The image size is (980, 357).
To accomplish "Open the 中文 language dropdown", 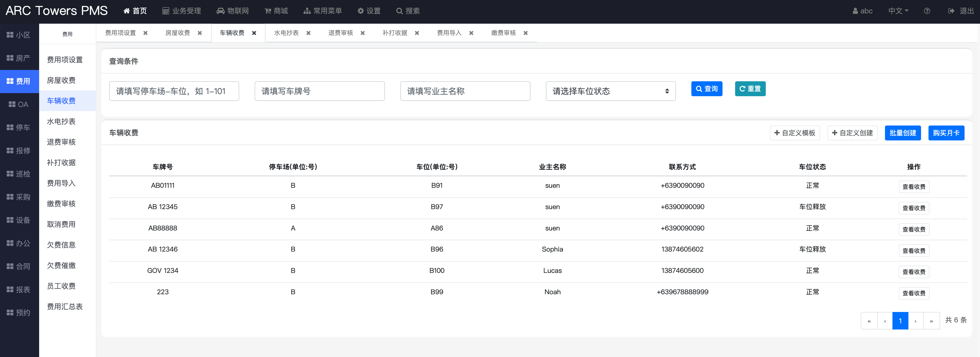I will [x=898, y=11].
